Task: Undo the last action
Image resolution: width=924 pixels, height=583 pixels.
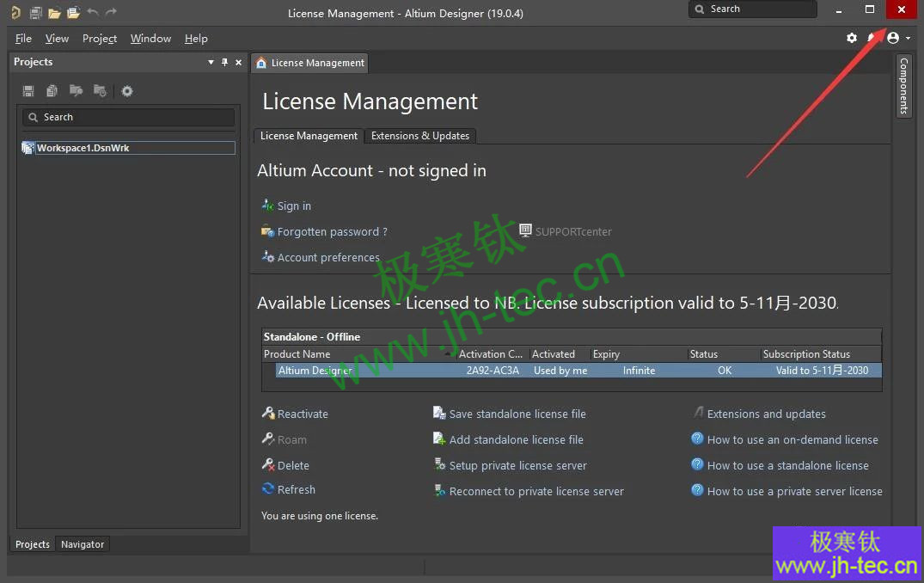Action: (x=93, y=12)
